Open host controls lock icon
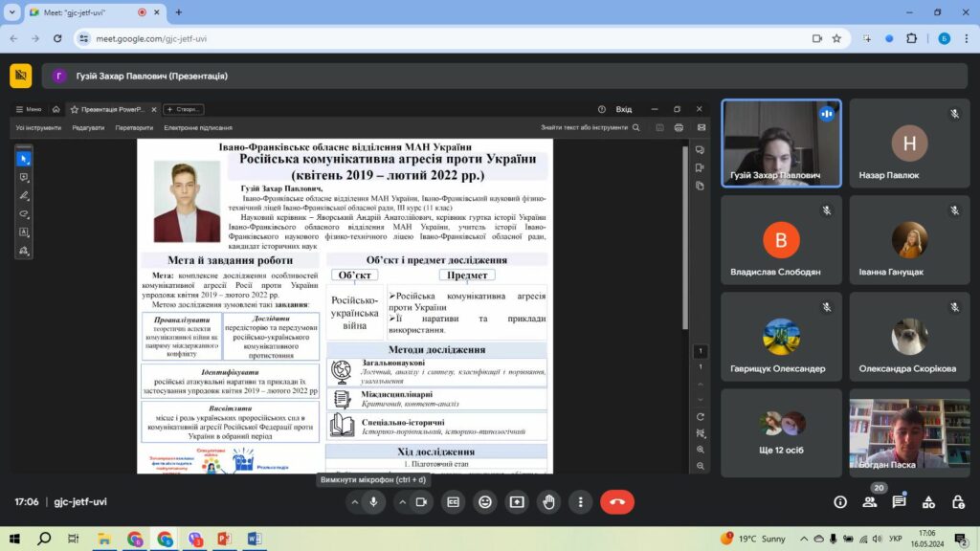This screenshot has height=551, width=980. click(x=958, y=501)
